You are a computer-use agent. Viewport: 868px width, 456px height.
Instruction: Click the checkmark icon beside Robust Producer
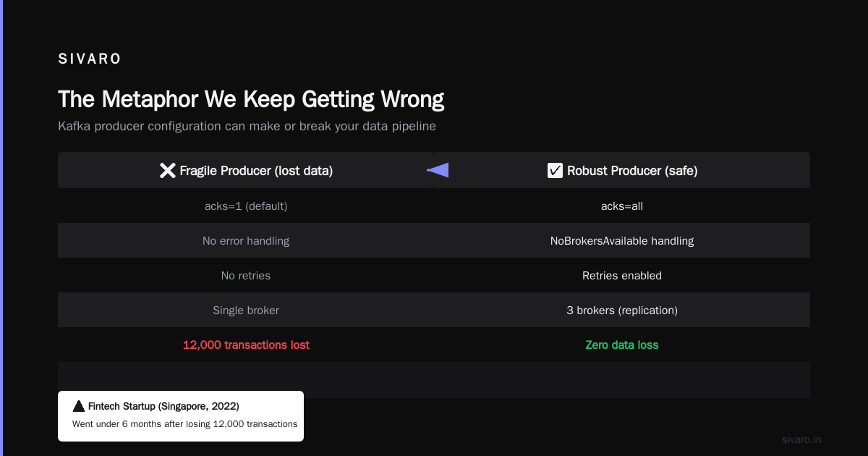click(x=555, y=171)
